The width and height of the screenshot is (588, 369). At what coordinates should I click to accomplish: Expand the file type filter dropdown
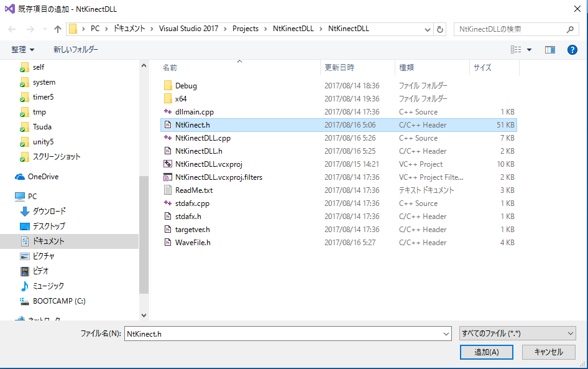pos(517,334)
